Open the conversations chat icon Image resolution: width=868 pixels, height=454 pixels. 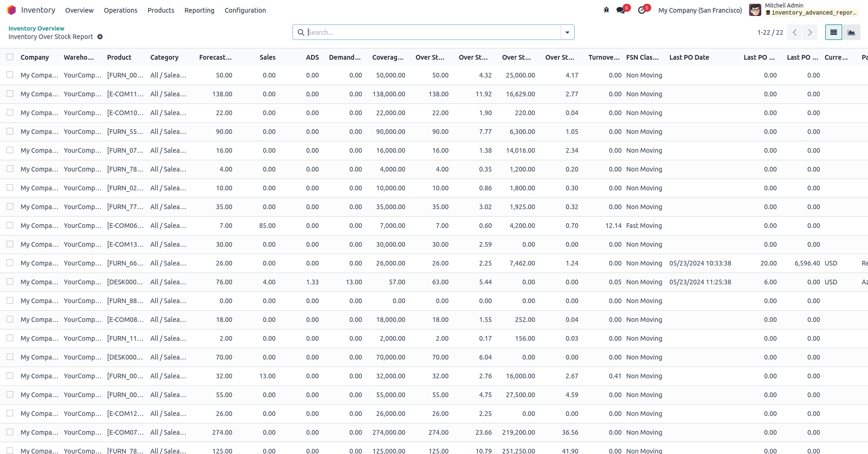(x=621, y=10)
